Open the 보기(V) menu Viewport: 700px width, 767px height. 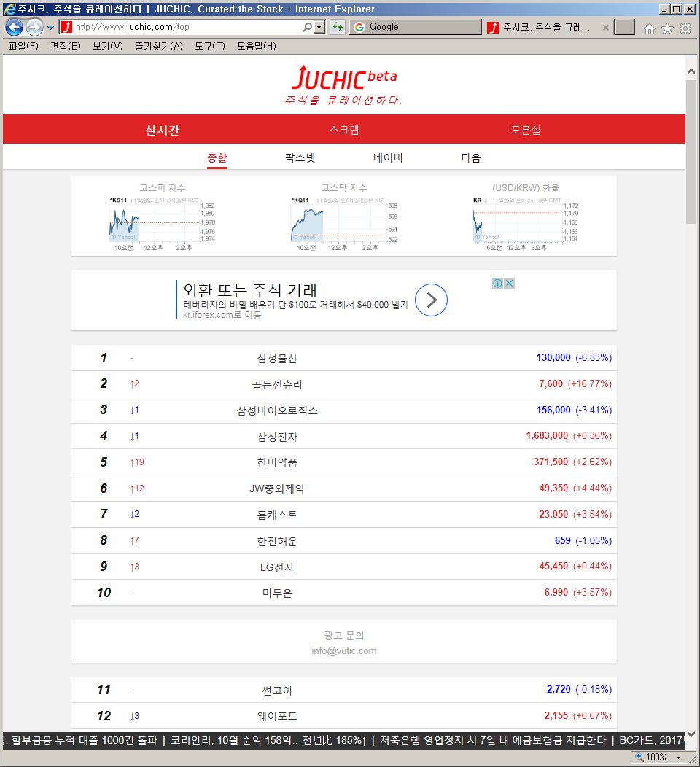(x=108, y=46)
